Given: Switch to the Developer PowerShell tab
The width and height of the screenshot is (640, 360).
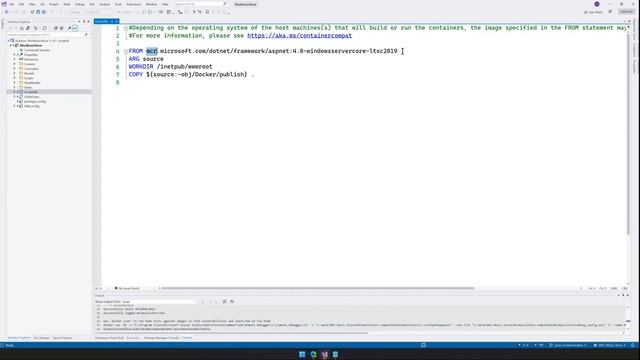Looking at the screenshot, I should point(109,338).
